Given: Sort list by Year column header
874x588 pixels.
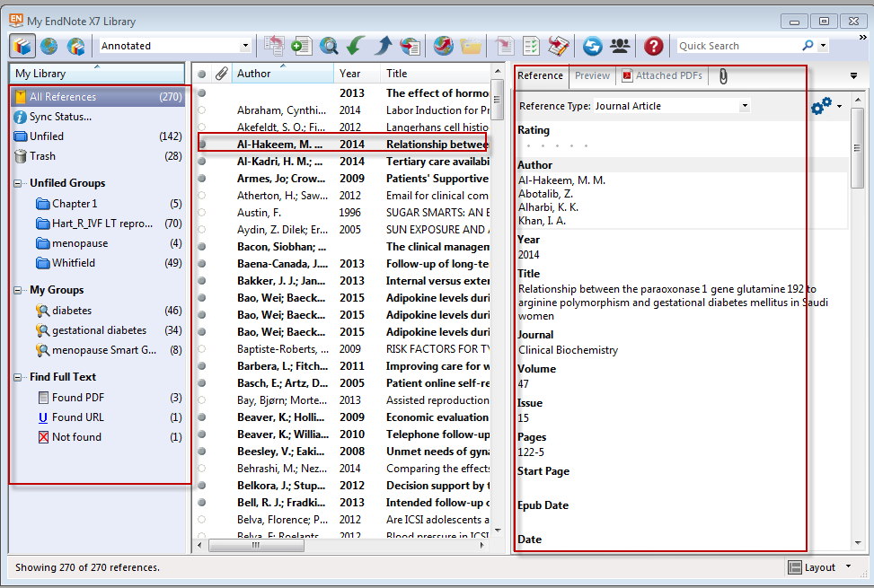Looking at the screenshot, I should pyautogui.click(x=357, y=74).
